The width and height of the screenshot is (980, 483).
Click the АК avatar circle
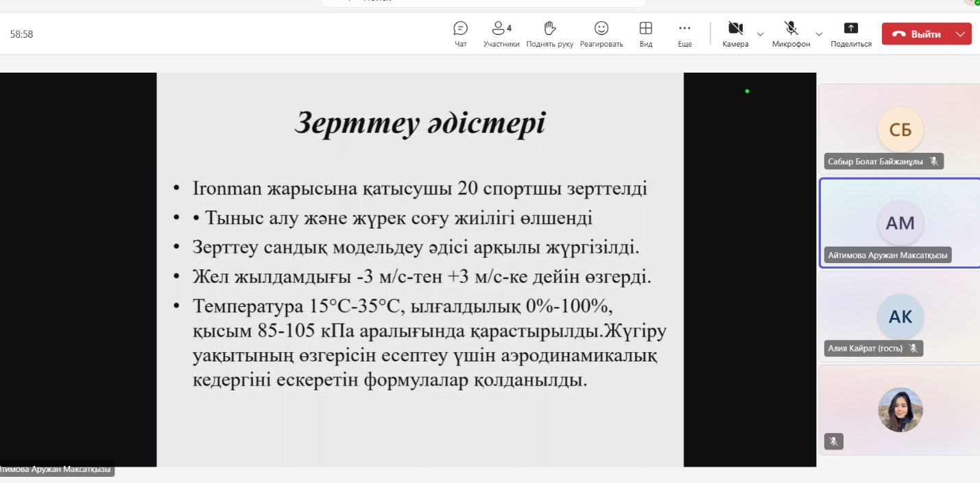click(x=900, y=316)
